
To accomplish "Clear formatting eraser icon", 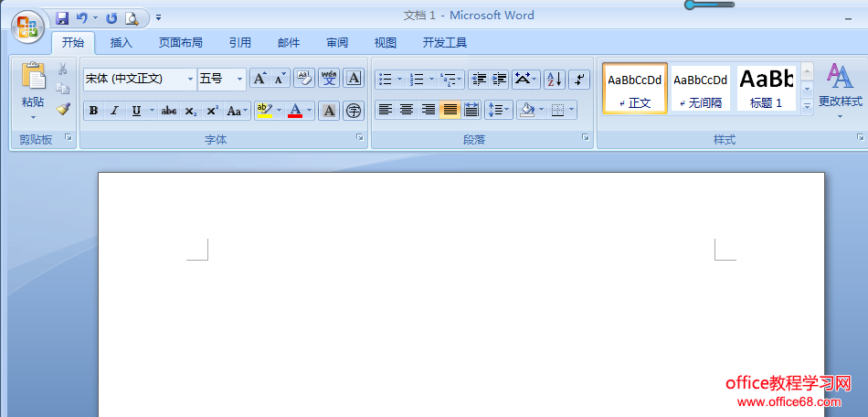I will click(x=304, y=78).
